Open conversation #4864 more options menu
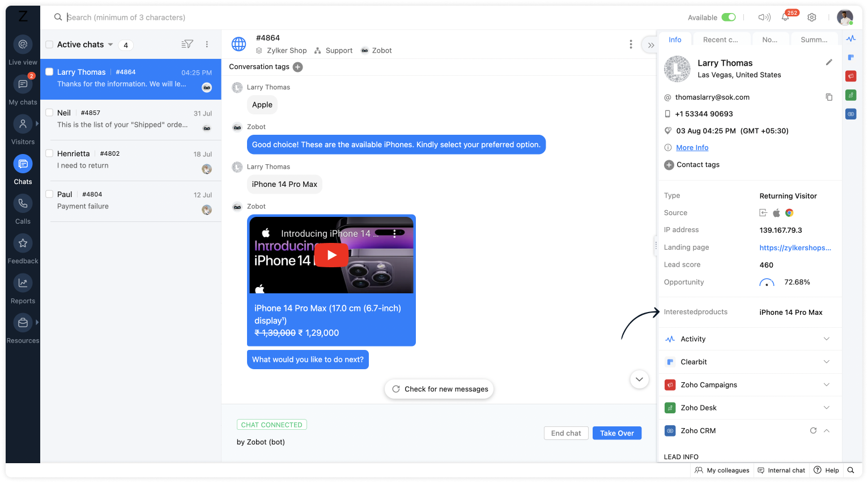 (x=631, y=44)
